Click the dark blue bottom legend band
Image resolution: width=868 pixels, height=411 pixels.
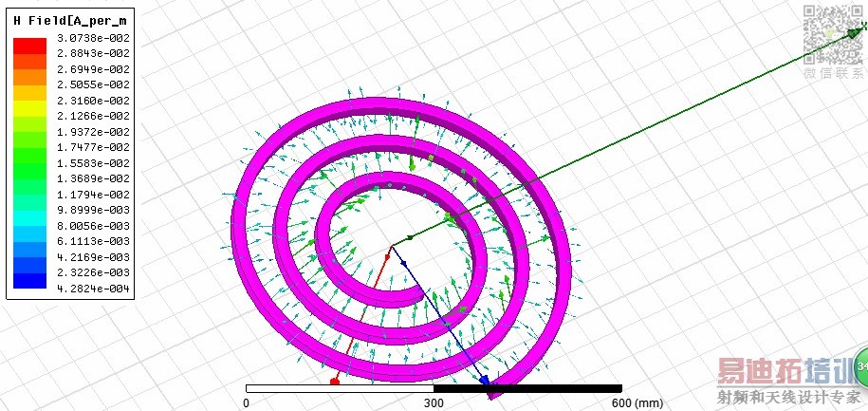[30, 281]
